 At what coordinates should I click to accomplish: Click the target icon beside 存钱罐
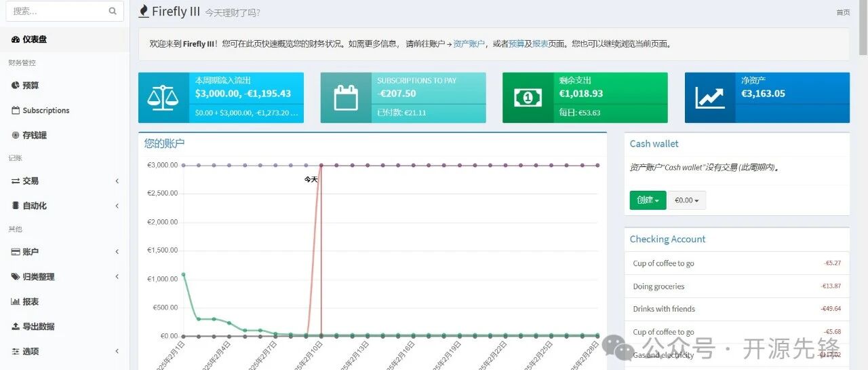[x=16, y=135]
